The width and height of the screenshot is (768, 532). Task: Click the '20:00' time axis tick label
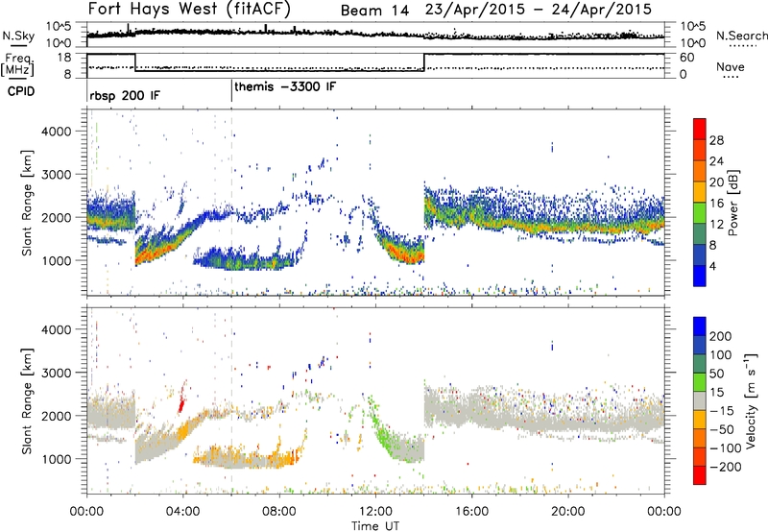click(568, 512)
